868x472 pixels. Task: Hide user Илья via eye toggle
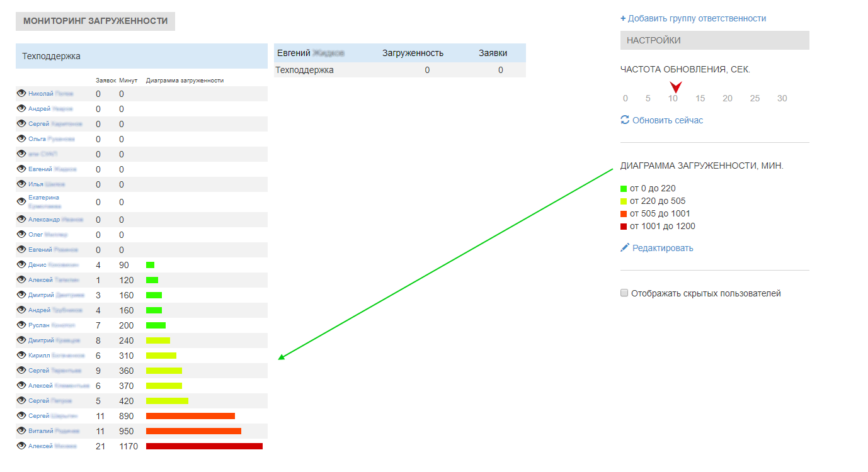[x=21, y=184]
